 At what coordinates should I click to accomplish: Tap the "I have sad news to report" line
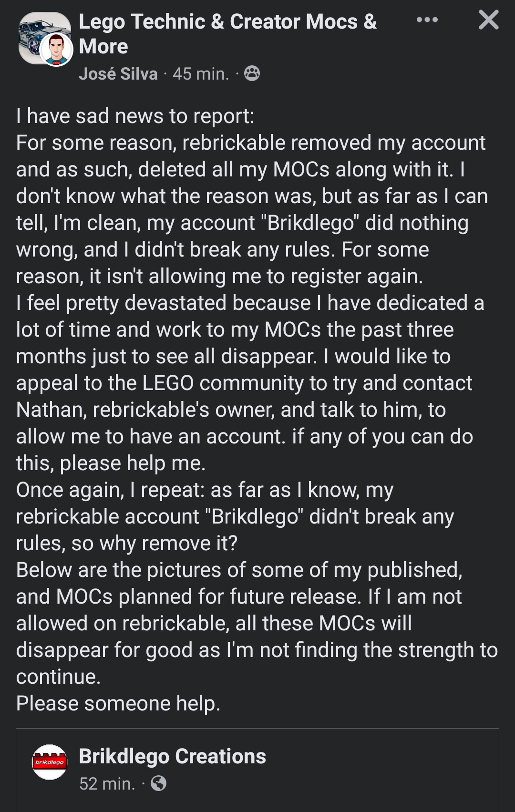click(135, 116)
